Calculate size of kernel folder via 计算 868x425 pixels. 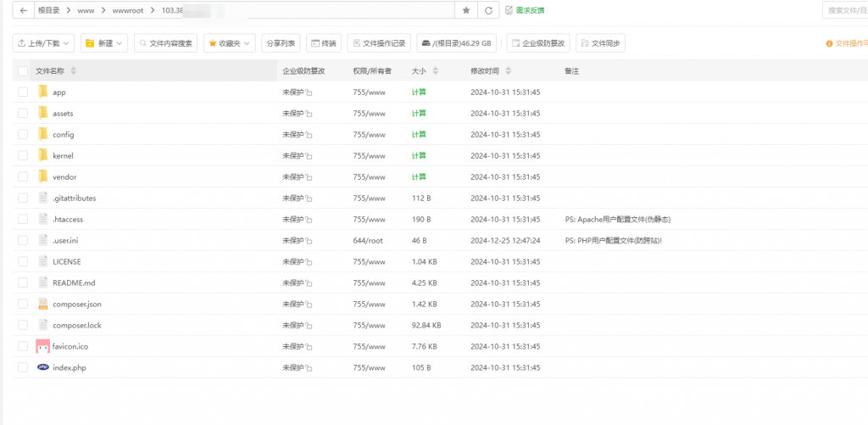[419, 155]
